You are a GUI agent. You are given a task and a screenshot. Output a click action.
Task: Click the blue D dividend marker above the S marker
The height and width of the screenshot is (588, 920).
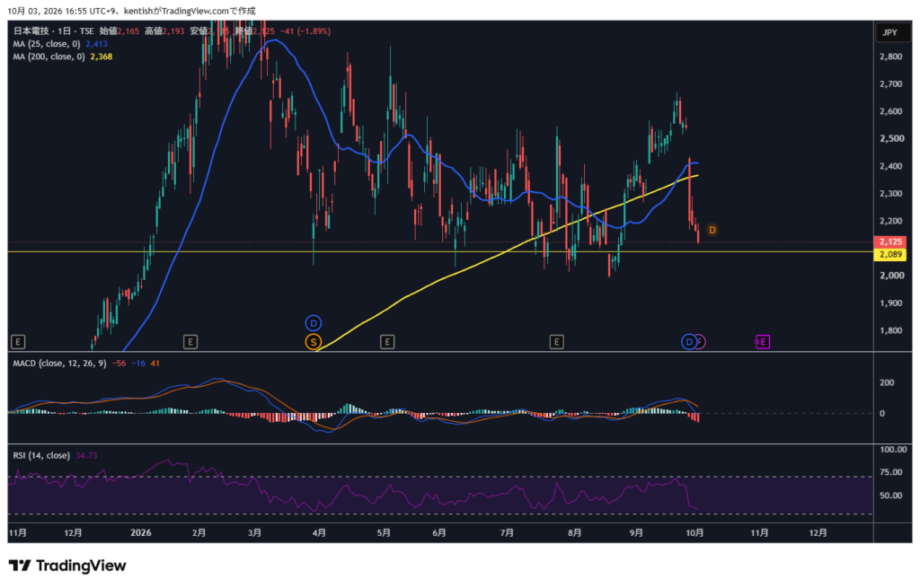click(314, 323)
